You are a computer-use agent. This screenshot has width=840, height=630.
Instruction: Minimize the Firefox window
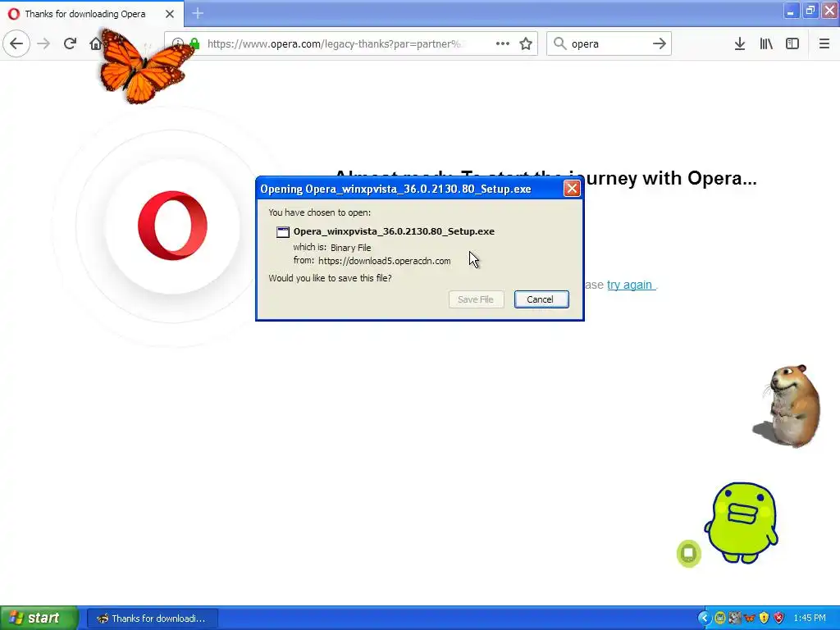790,11
